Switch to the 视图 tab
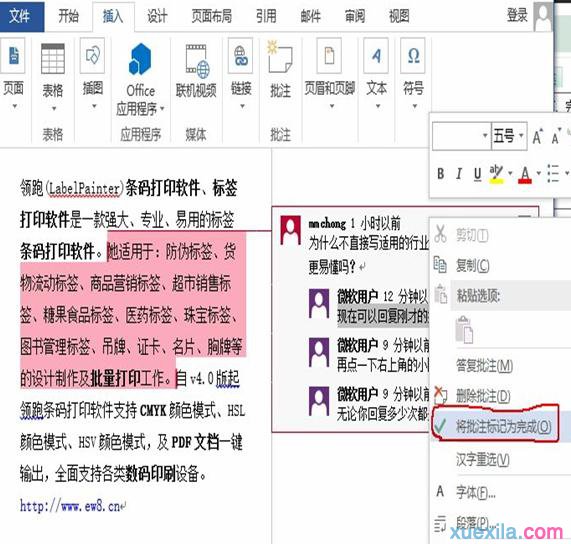 pos(399,16)
